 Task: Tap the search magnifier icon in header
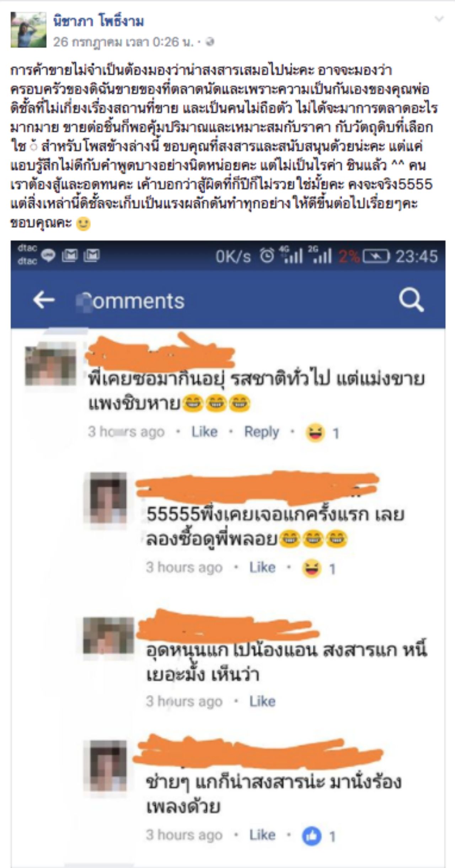point(411,300)
